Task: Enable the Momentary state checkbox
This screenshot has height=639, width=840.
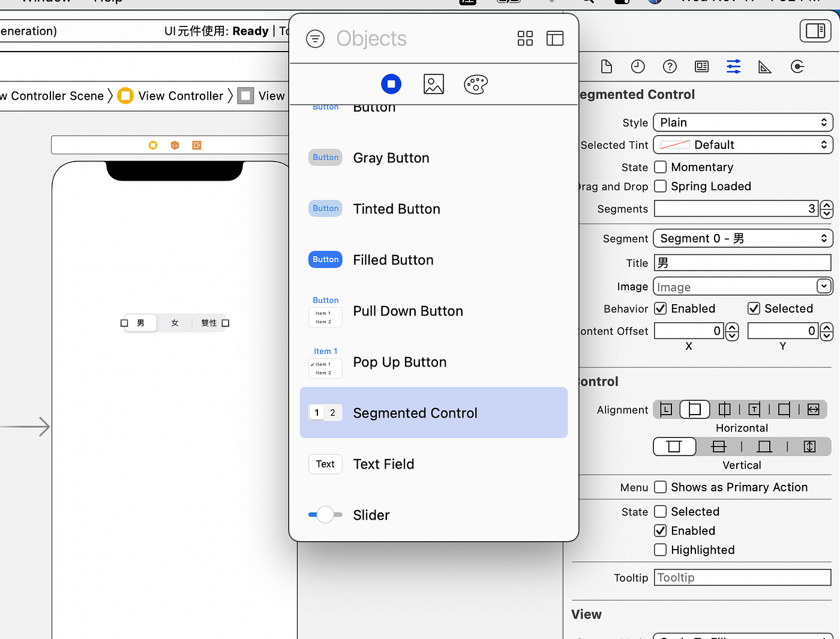Action: click(660, 167)
